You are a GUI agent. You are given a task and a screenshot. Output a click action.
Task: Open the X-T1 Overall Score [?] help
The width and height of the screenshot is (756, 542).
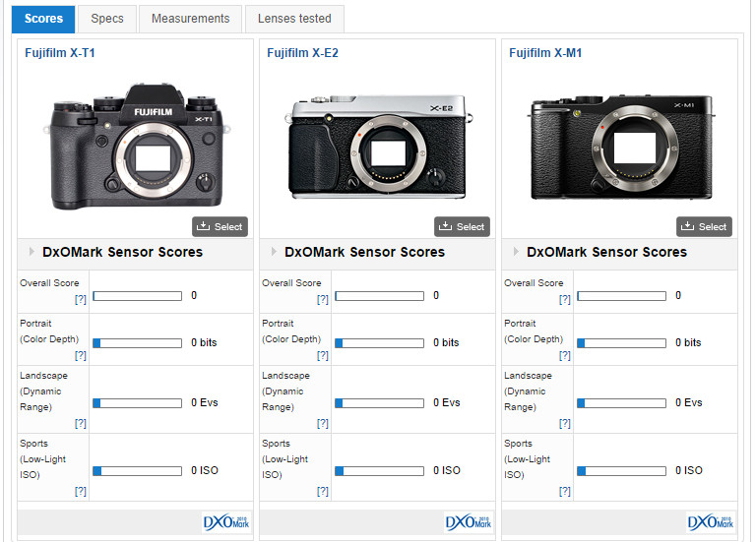pos(81,300)
